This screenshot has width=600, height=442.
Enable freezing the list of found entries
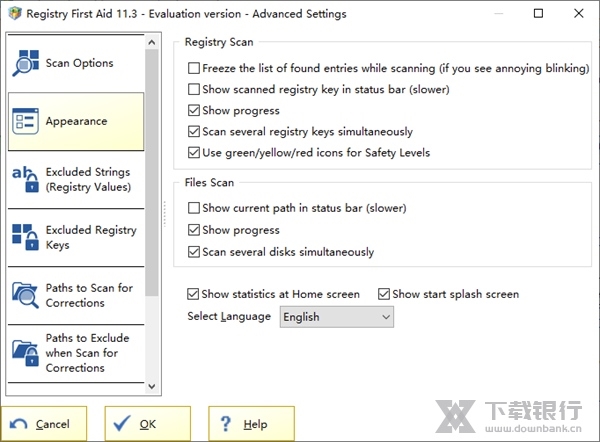click(x=194, y=69)
